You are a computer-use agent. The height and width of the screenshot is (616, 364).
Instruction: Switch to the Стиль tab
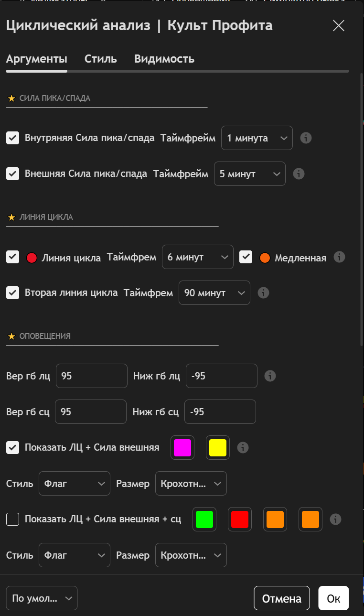click(x=101, y=59)
